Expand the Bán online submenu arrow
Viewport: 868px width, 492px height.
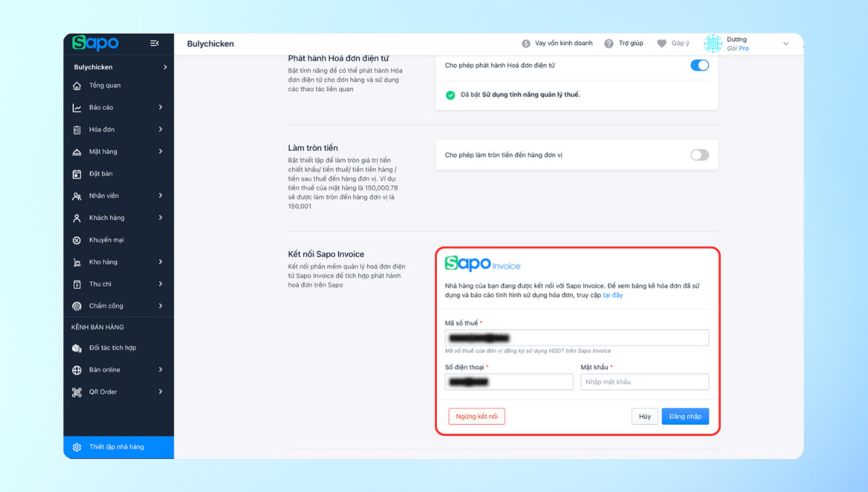pyautogui.click(x=161, y=370)
